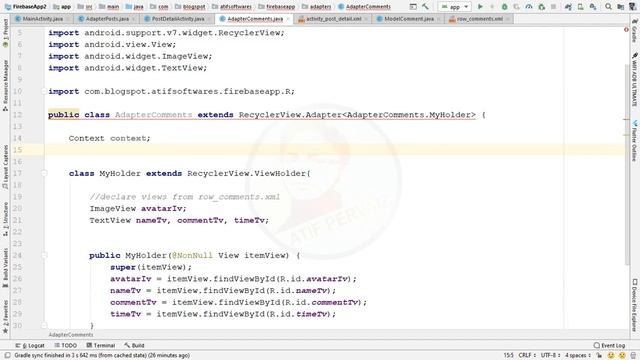Viewport: 640px width, 360px height.
Task: Open the Favorites tool window
Action: point(5,317)
